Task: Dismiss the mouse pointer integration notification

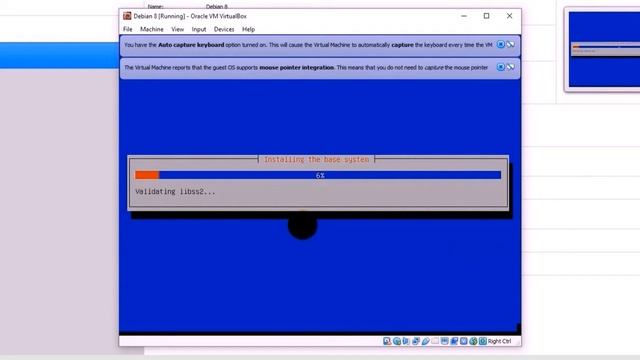Action: 500,67
